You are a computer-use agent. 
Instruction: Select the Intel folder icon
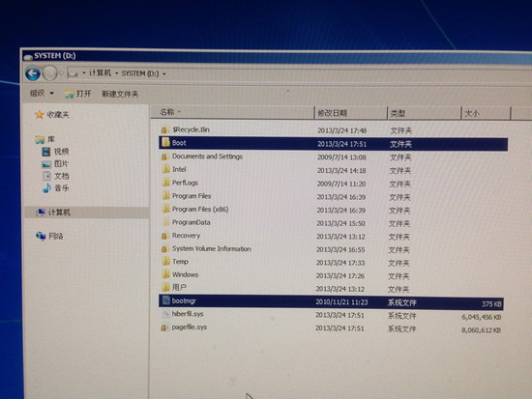click(166, 169)
